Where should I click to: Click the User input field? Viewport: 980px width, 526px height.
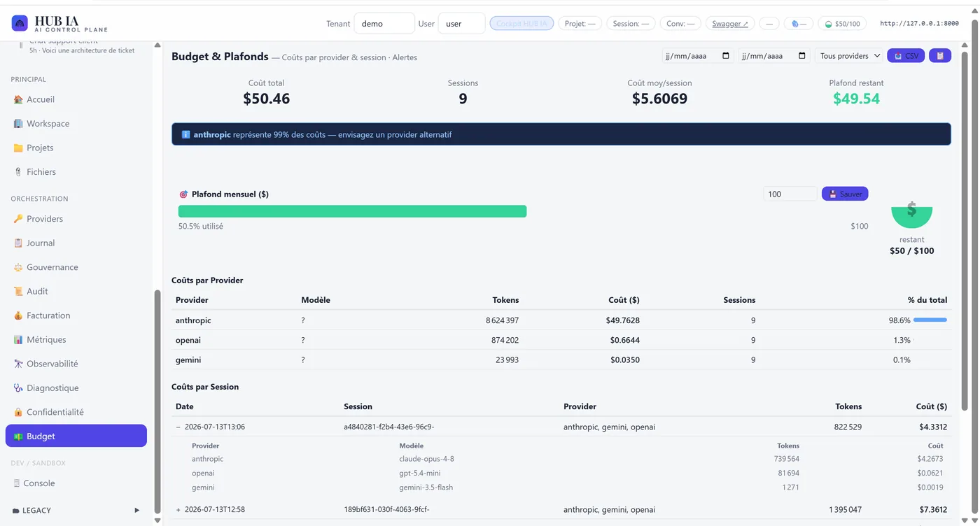[x=461, y=24]
